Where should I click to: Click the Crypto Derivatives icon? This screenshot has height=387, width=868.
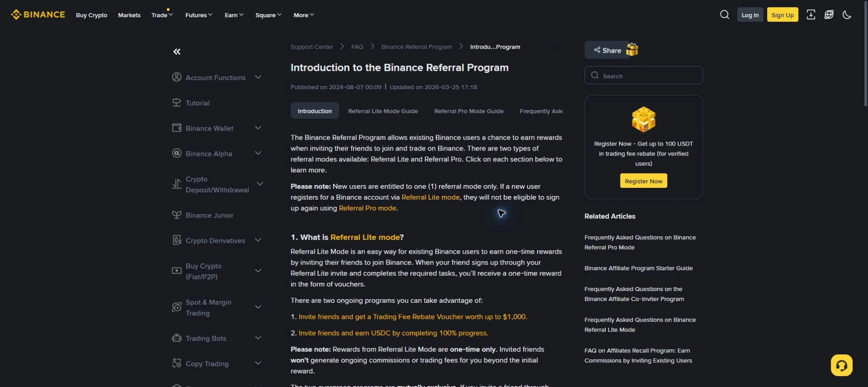pyautogui.click(x=177, y=240)
